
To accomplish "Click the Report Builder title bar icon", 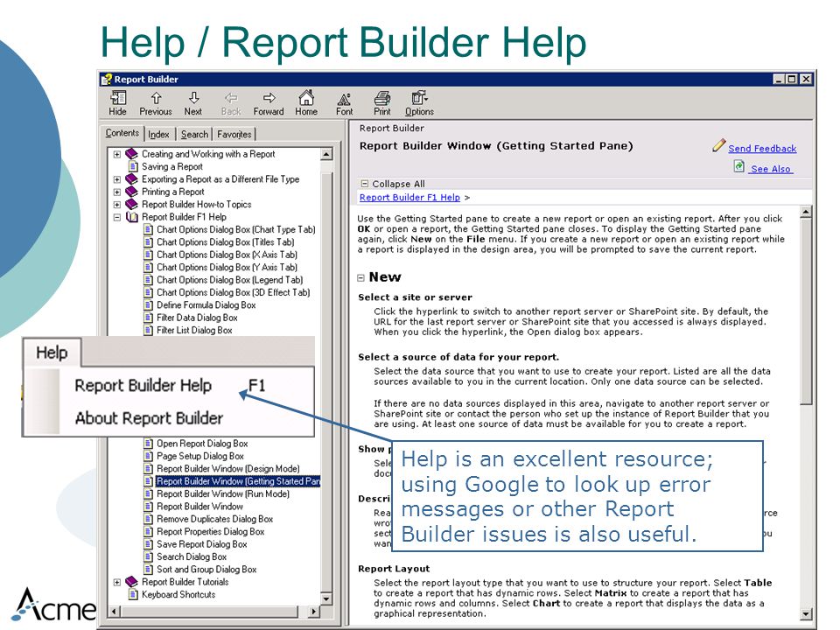I will (106, 80).
